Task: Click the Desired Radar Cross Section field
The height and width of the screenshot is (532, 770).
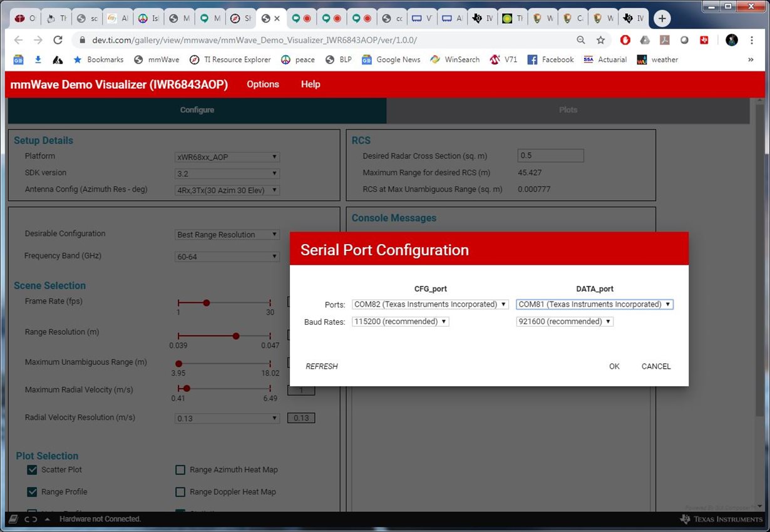Action: (x=551, y=156)
